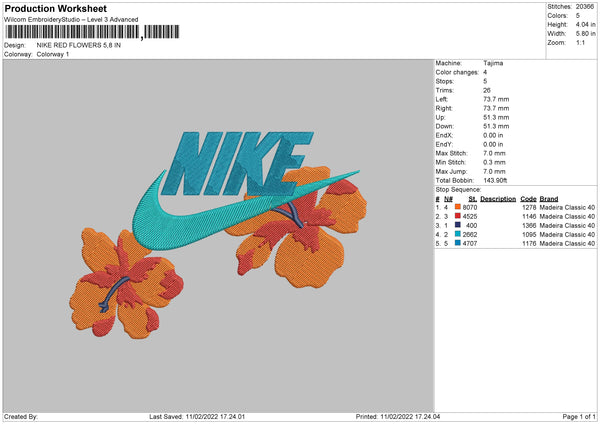Image resolution: width=600 pixels, height=424 pixels.
Task: Click the Machine value 'Tajima'
Action: click(x=493, y=63)
